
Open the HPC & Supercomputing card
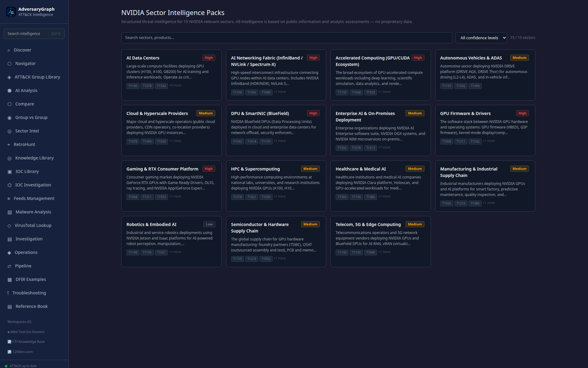point(276,186)
